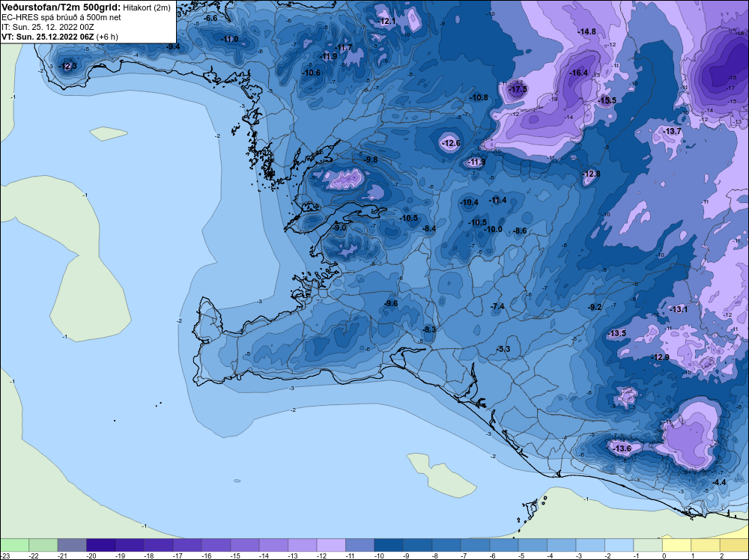
Task: Select the -11.7 temperature value
Action: (x=343, y=47)
